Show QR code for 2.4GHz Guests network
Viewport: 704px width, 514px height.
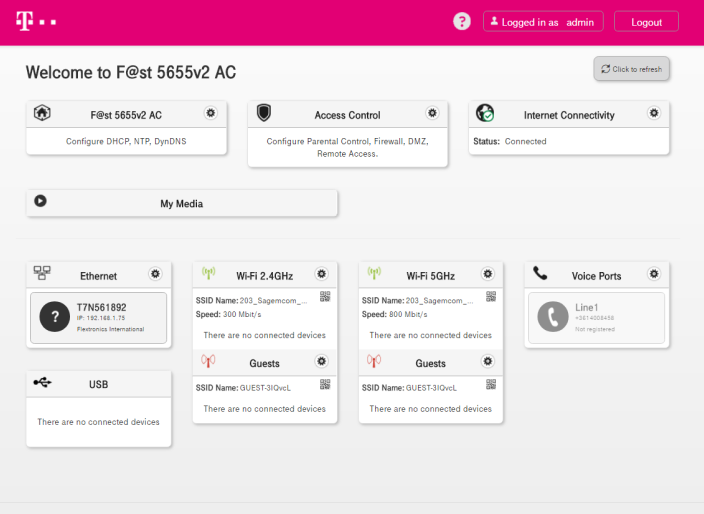coord(325,385)
